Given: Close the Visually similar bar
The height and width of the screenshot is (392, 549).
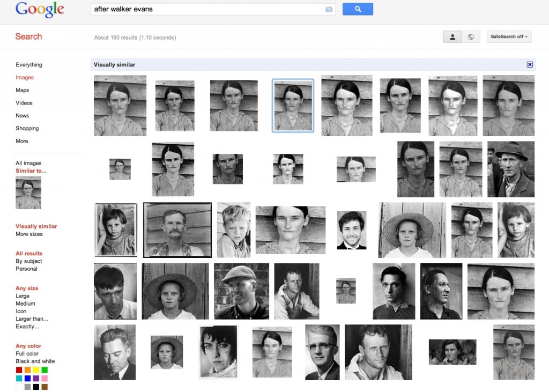Looking at the screenshot, I should pos(530,64).
